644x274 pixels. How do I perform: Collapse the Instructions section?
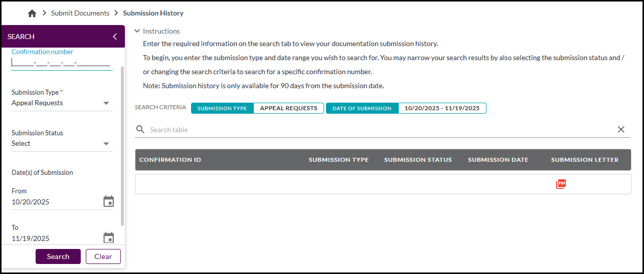click(137, 31)
